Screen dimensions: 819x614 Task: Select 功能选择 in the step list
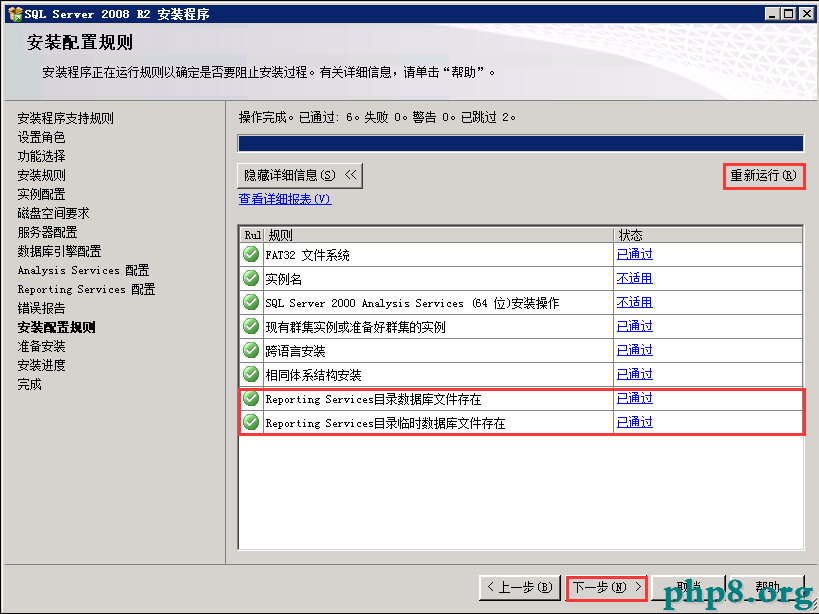tap(41, 156)
